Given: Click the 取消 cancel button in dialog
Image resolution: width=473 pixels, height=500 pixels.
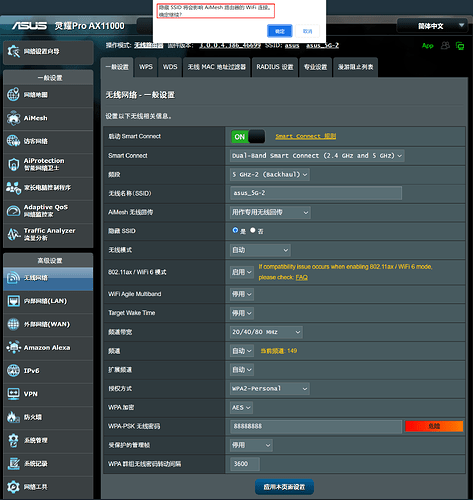Looking at the screenshot, I should pyautogui.click(x=307, y=31).
